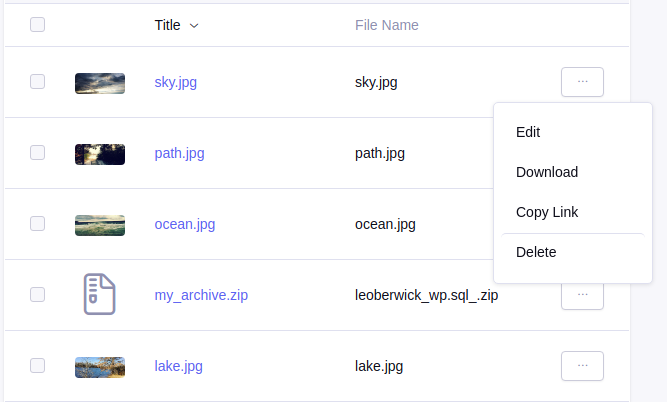Toggle the select-all checkbox in header
The image size is (667, 402).
tap(37, 24)
